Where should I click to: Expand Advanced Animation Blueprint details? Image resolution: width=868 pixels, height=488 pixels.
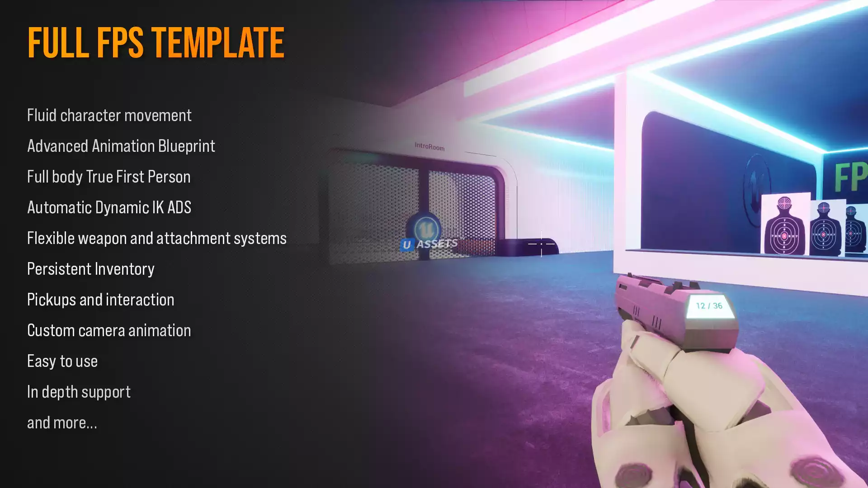120,145
